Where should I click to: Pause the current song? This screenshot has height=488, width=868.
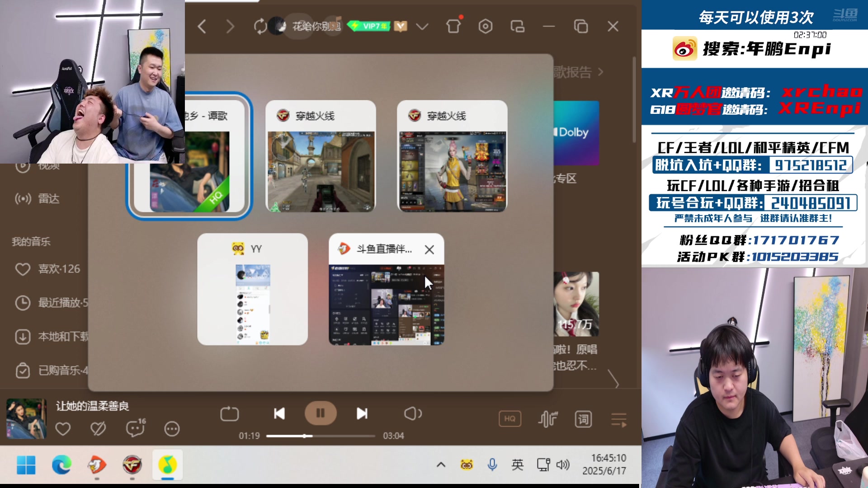(321, 413)
